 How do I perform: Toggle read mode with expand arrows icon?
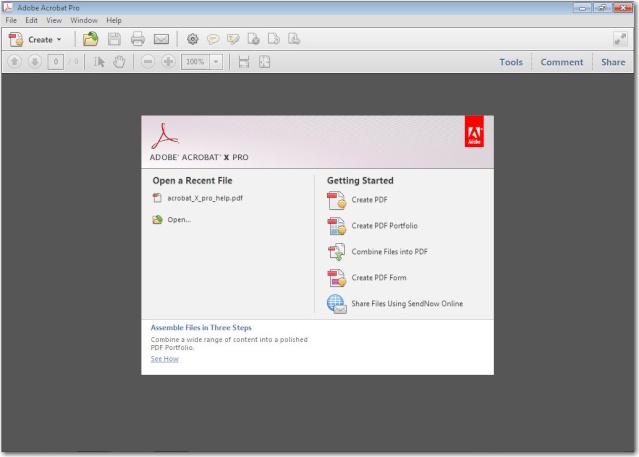[x=620, y=39]
